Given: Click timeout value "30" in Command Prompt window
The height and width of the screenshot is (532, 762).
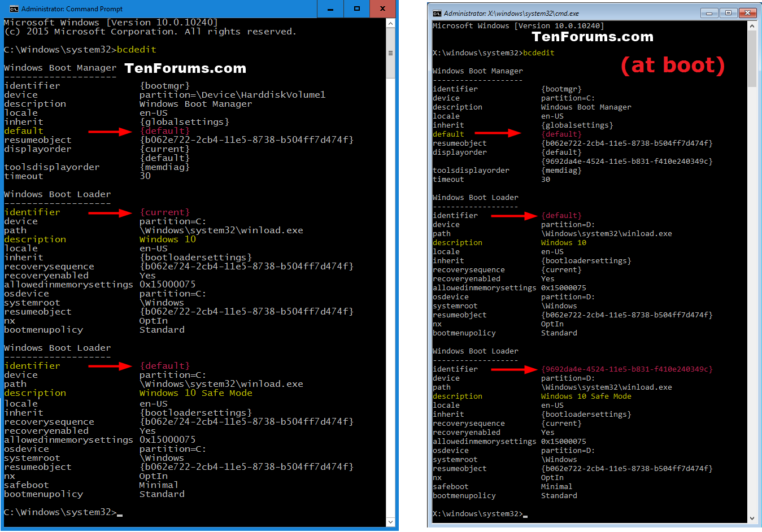Looking at the screenshot, I should (145, 176).
